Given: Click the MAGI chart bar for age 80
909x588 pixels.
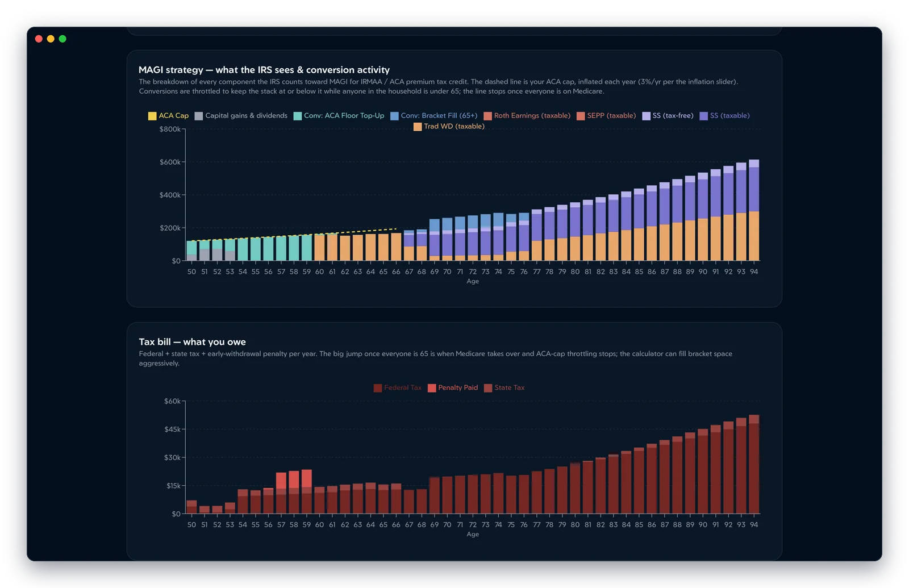Looking at the screenshot, I should [x=575, y=232].
